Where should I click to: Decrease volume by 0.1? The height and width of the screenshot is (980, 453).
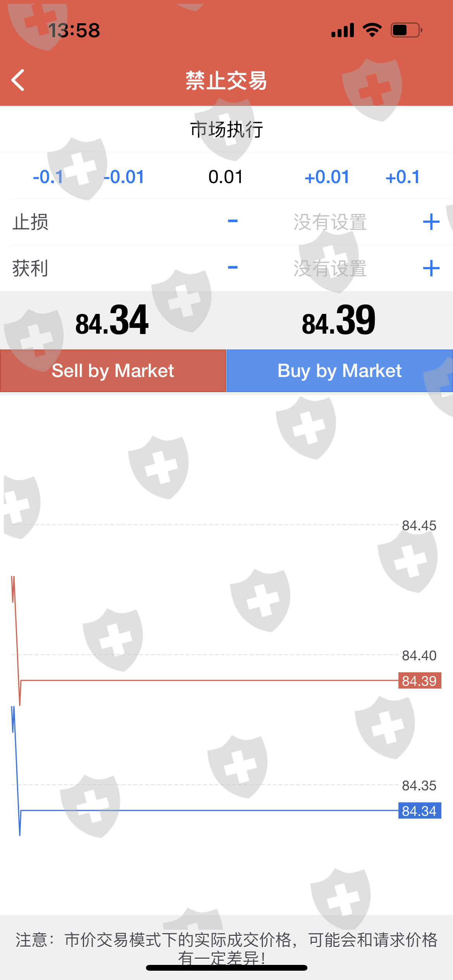click(48, 177)
